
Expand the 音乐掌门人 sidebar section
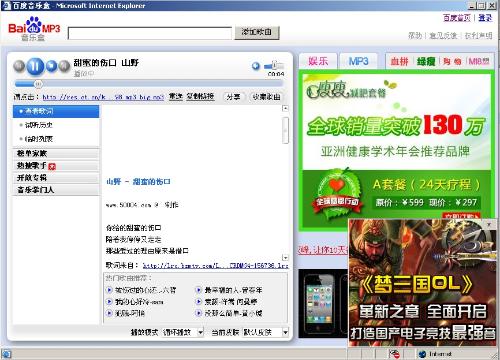tap(56, 190)
